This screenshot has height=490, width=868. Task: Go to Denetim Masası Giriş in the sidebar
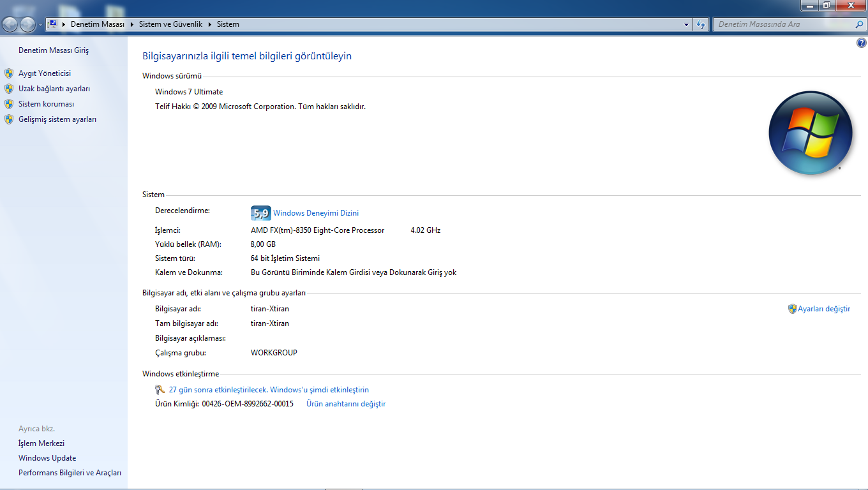(54, 50)
